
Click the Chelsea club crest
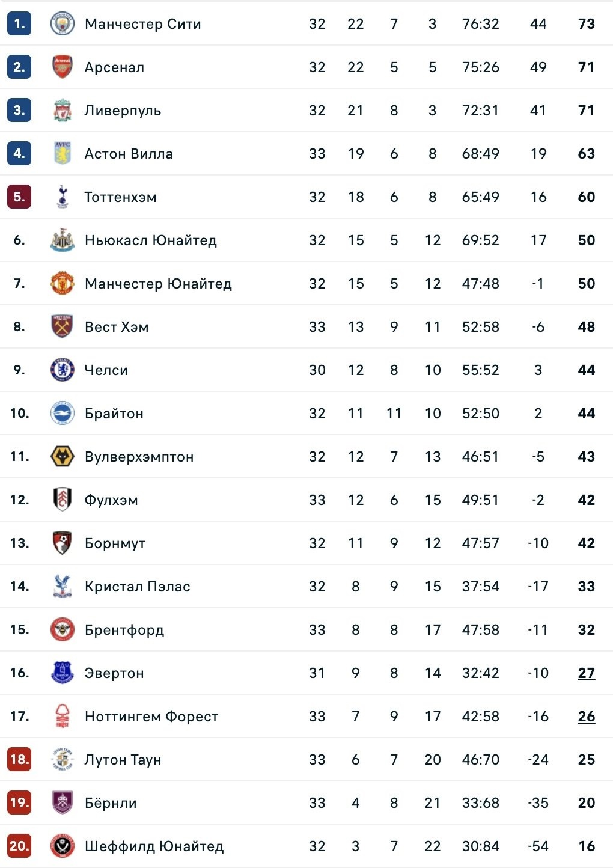(63, 370)
